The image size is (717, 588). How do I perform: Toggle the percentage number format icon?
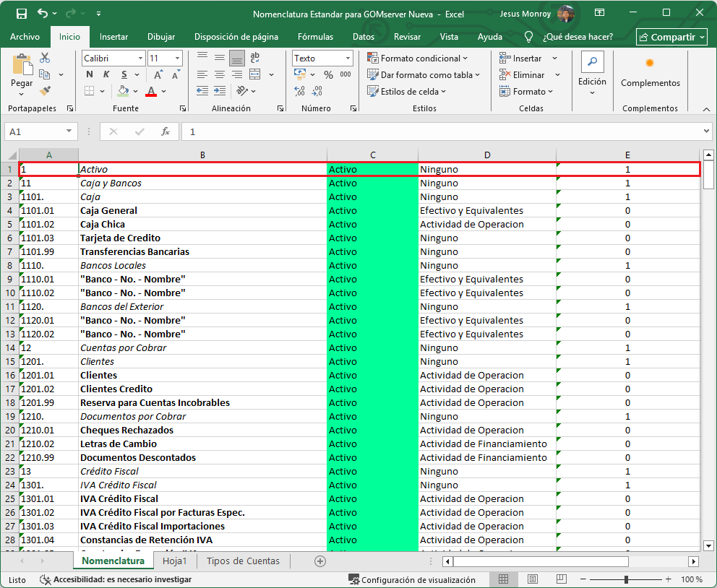pyautogui.click(x=328, y=74)
